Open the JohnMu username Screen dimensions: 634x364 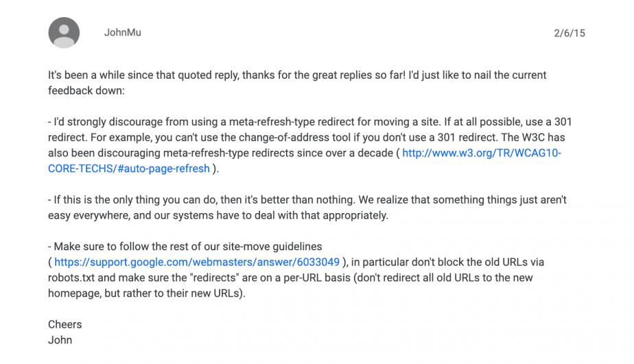[123, 33]
